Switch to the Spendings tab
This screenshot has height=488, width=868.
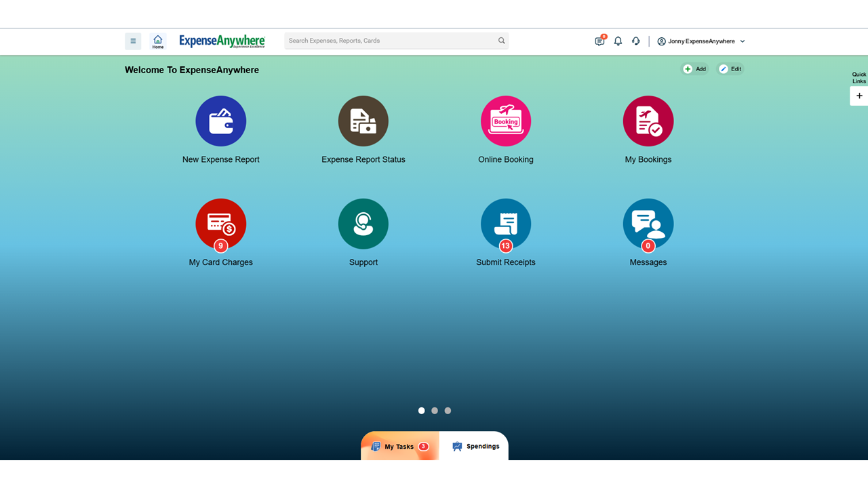click(477, 446)
